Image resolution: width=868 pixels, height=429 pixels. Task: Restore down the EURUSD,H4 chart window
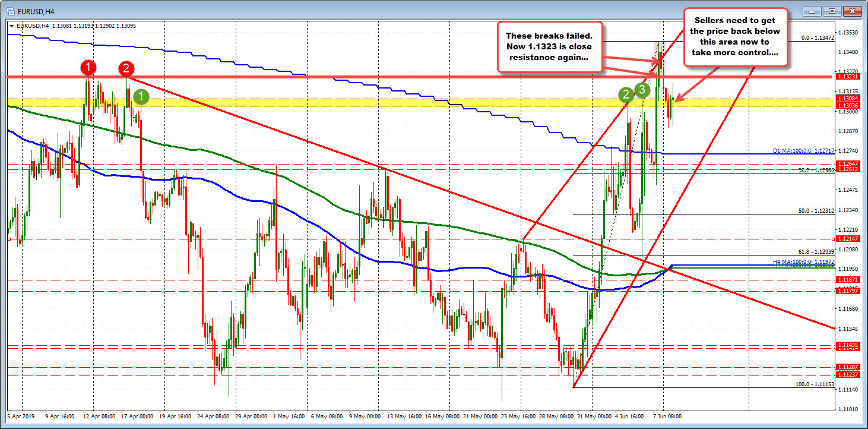833,11
